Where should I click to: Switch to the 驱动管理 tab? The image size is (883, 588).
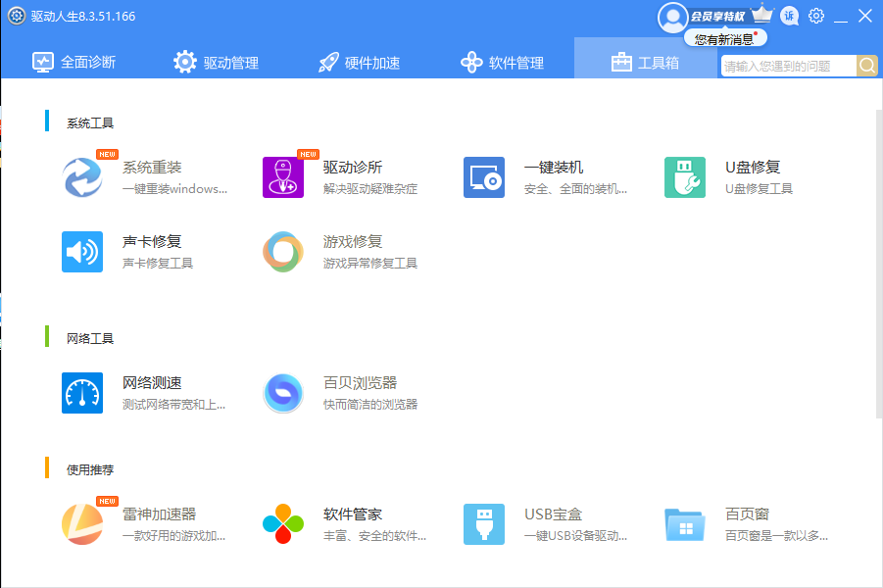217,62
